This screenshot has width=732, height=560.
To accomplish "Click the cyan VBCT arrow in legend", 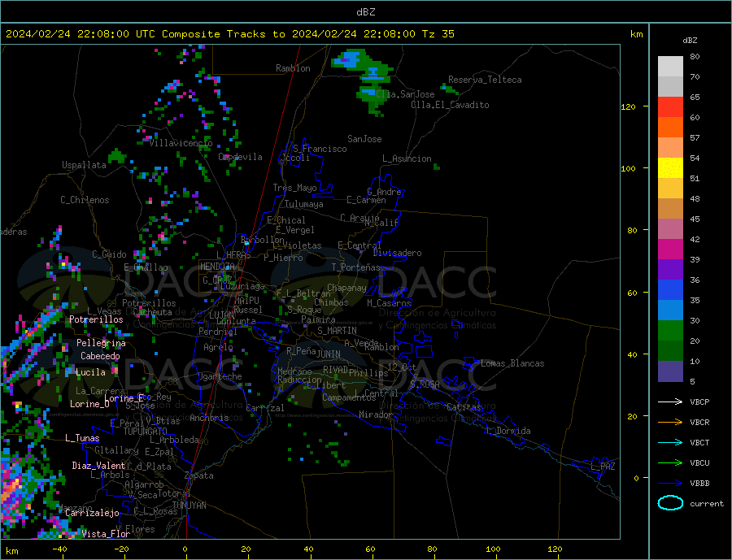I will point(670,442).
